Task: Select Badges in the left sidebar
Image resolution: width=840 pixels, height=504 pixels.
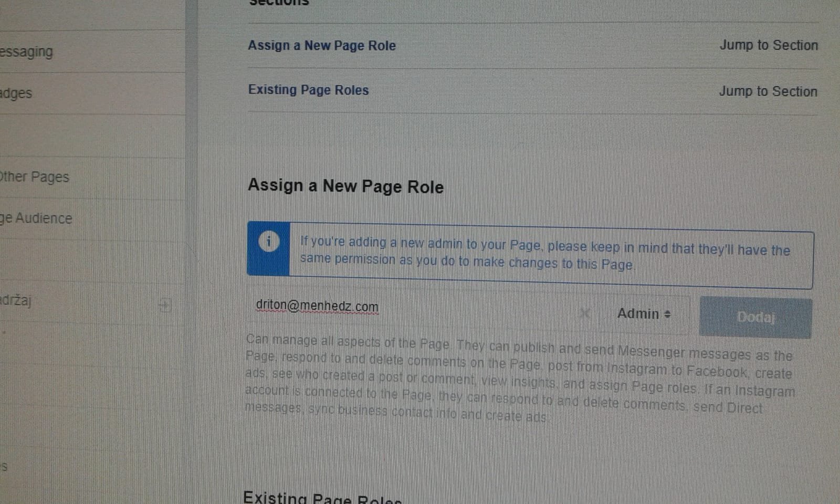Action: 17,94
